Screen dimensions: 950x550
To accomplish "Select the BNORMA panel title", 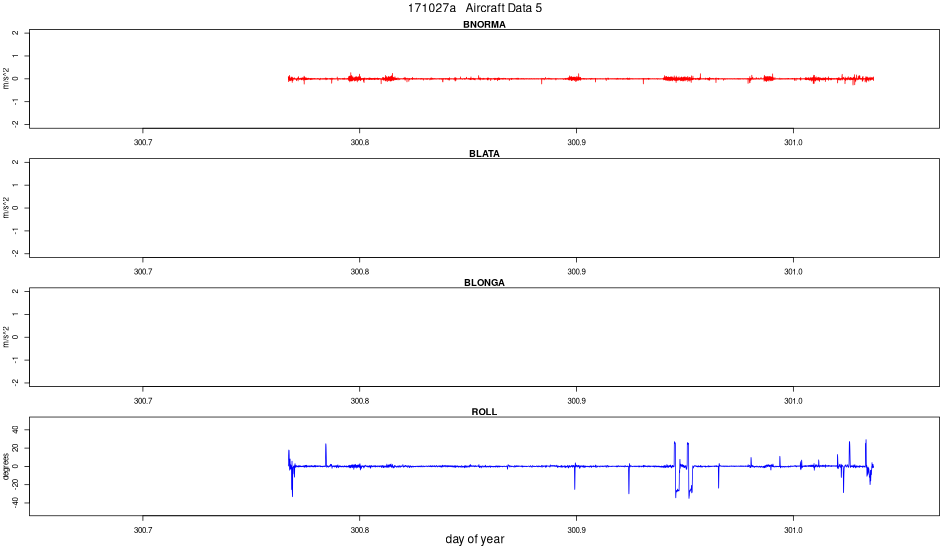I will click(484, 25).
